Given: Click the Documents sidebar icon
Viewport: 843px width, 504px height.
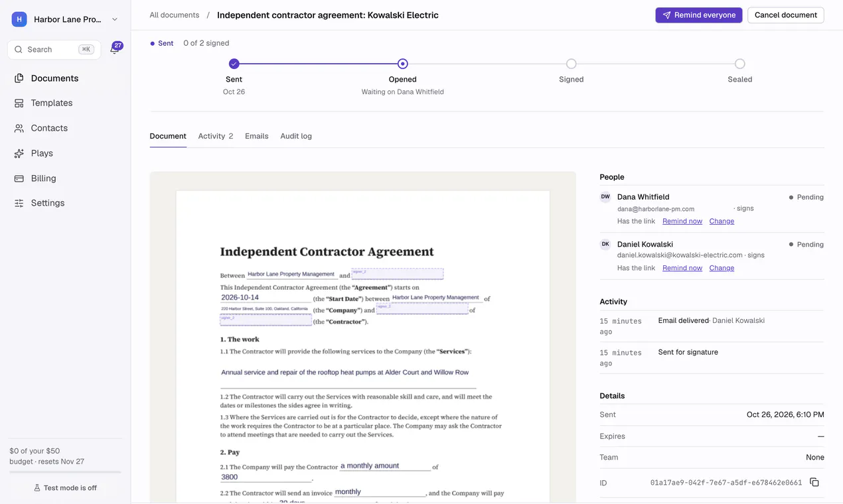Looking at the screenshot, I should (19, 78).
